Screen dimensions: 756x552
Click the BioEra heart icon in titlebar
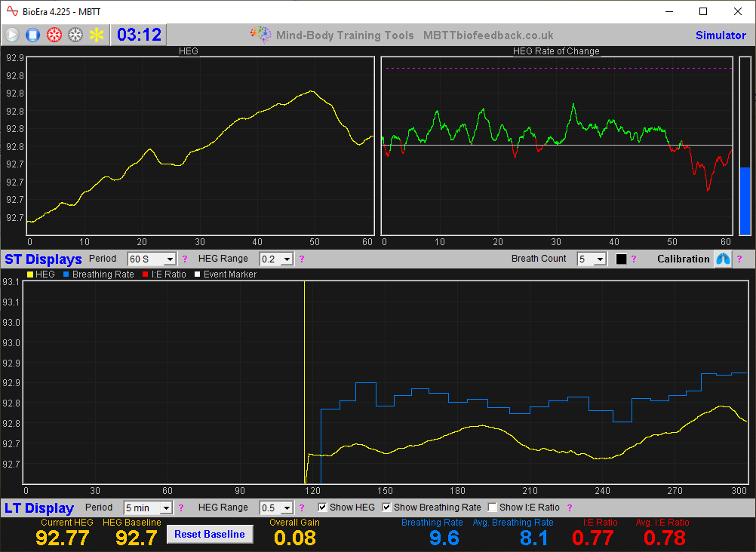click(x=11, y=11)
